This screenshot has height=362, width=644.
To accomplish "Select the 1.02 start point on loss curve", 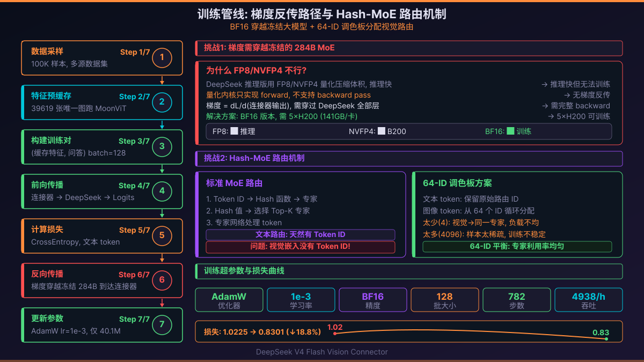I will tap(335, 334).
